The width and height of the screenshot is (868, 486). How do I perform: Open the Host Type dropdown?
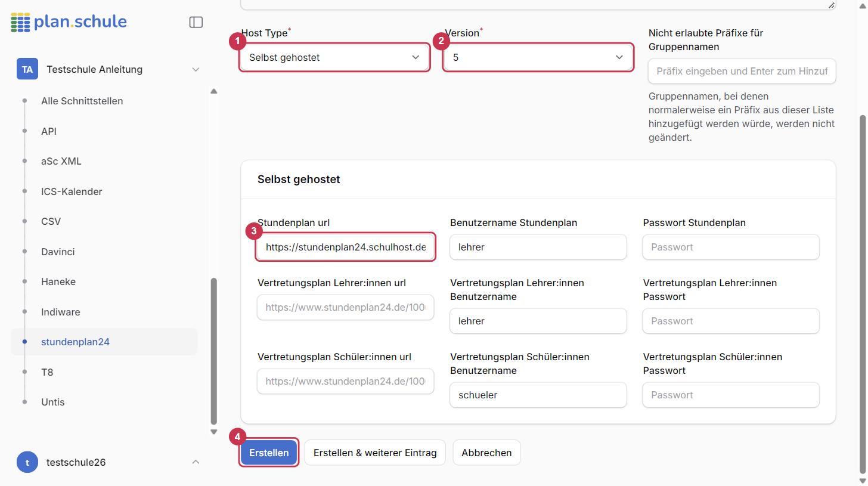click(334, 57)
